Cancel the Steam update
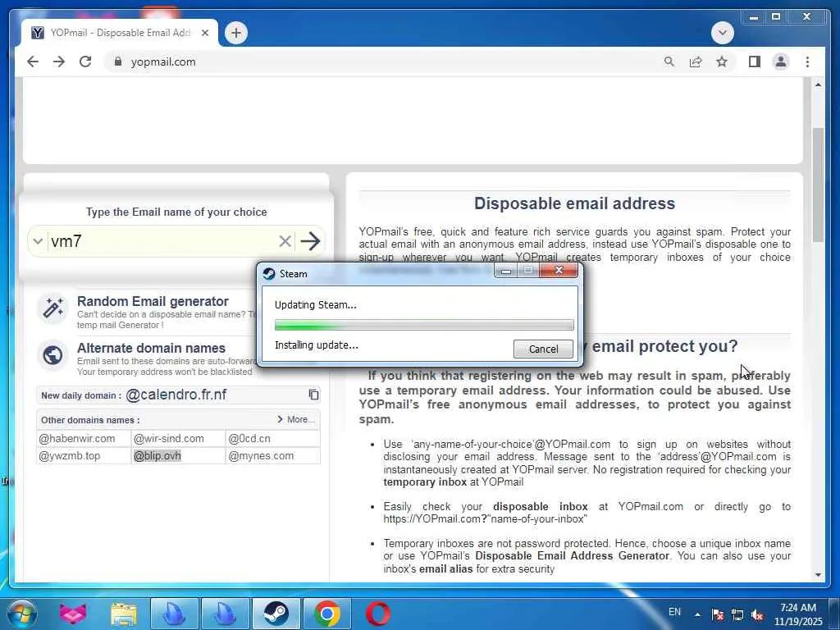 point(543,349)
